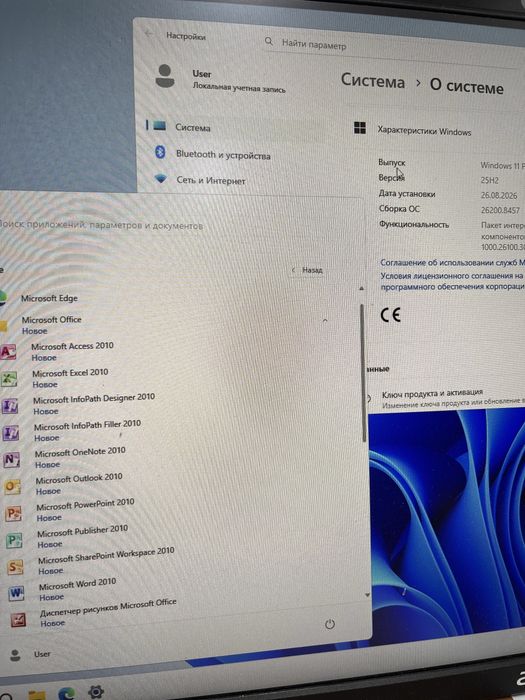Viewport: 525px width, 700px height.
Task: Launch Microsoft Word 2010 icon
Action: coord(16,593)
